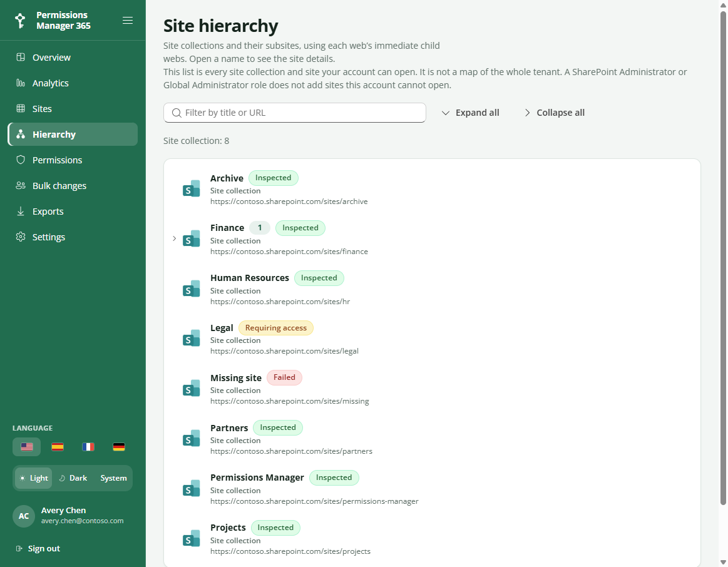Click the Permissions Manager SharePoint site icon
Screen dimensions: 728x567
coord(192,488)
